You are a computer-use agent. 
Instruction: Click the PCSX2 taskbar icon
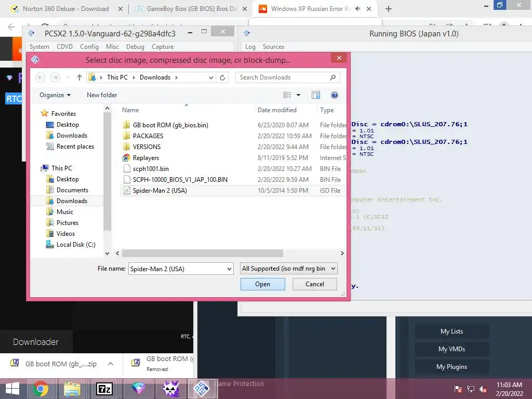pos(202,389)
